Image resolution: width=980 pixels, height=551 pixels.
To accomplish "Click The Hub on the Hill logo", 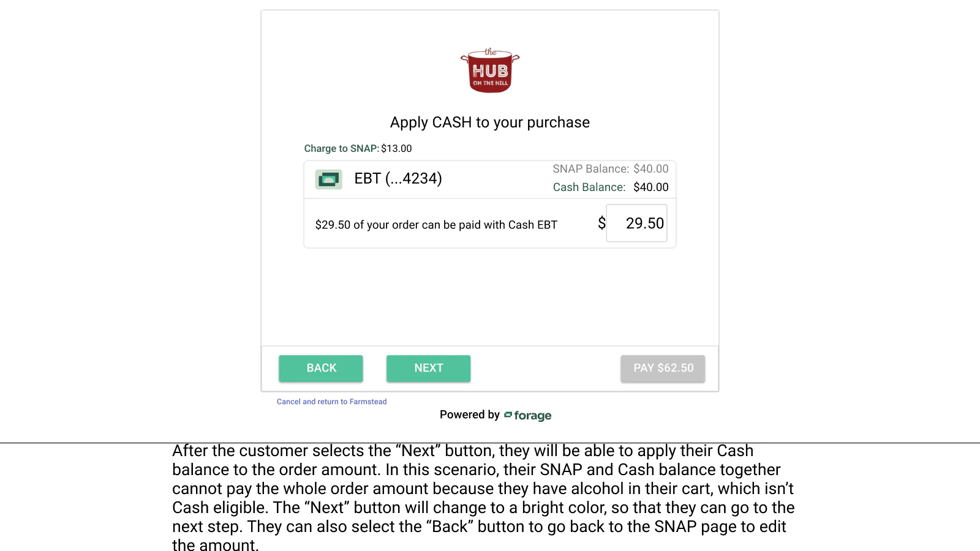I will point(490,70).
